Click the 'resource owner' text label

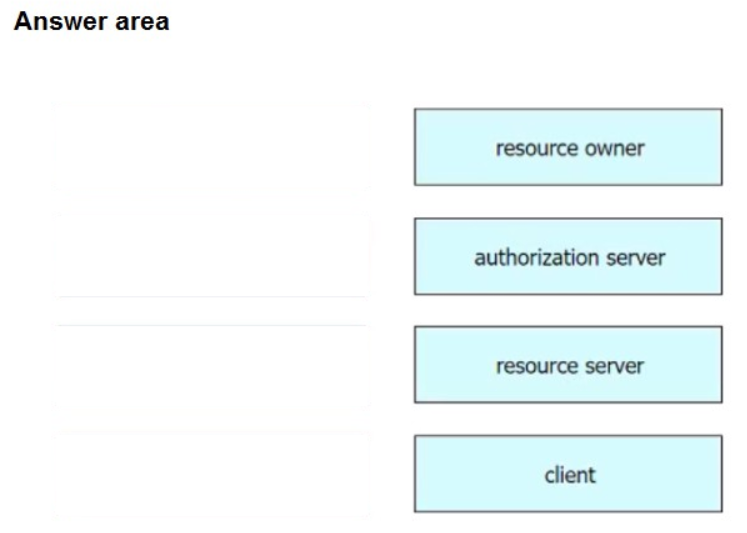click(570, 149)
